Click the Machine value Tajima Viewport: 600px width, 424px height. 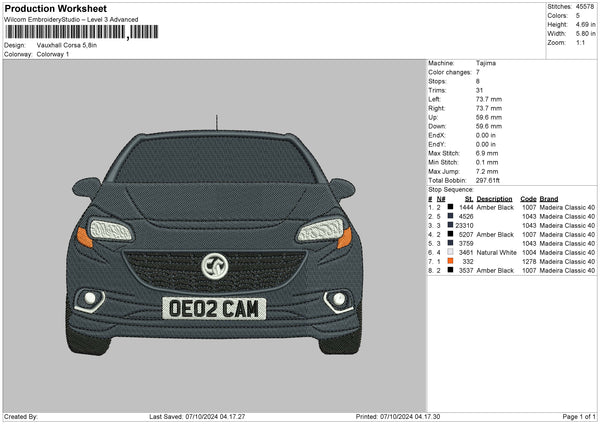(486, 63)
